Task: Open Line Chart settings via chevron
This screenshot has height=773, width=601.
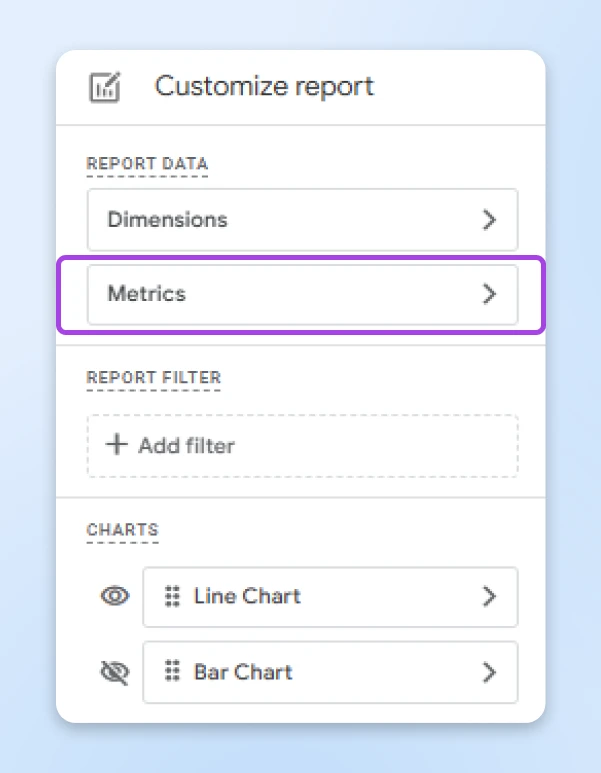Action: tap(489, 597)
